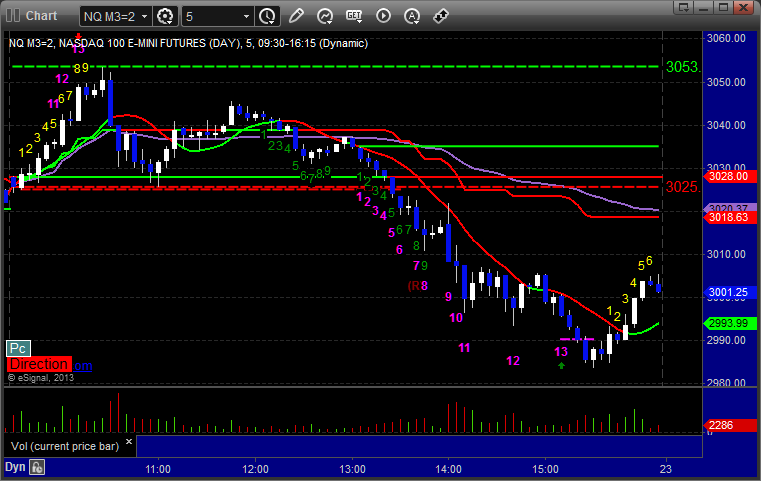Image resolution: width=761 pixels, height=481 pixels.
Task: Click the 12:00 time axis label
Action: pyautogui.click(x=255, y=469)
